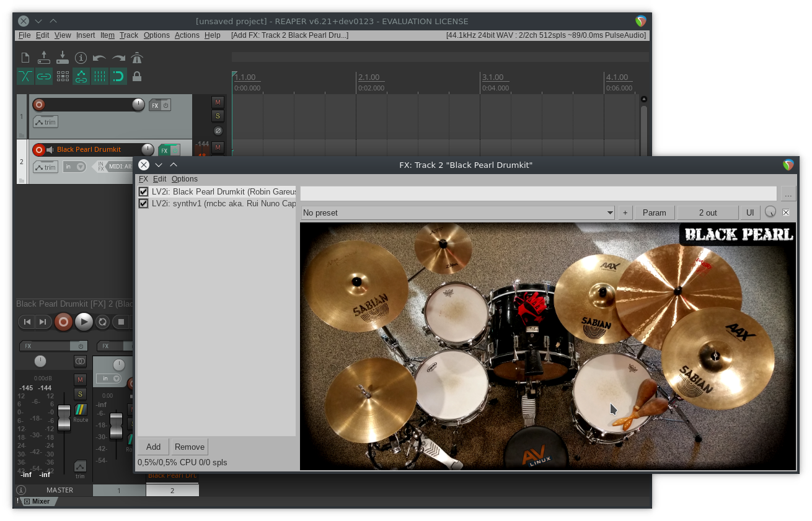Open FX menu in FX window
This screenshot has height=521, width=812.
pyautogui.click(x=143, y=179)
